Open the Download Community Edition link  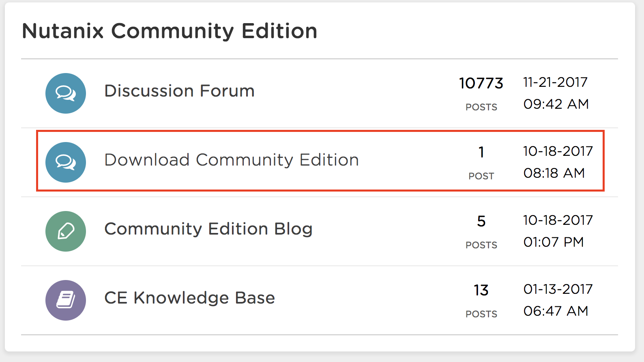232,160
